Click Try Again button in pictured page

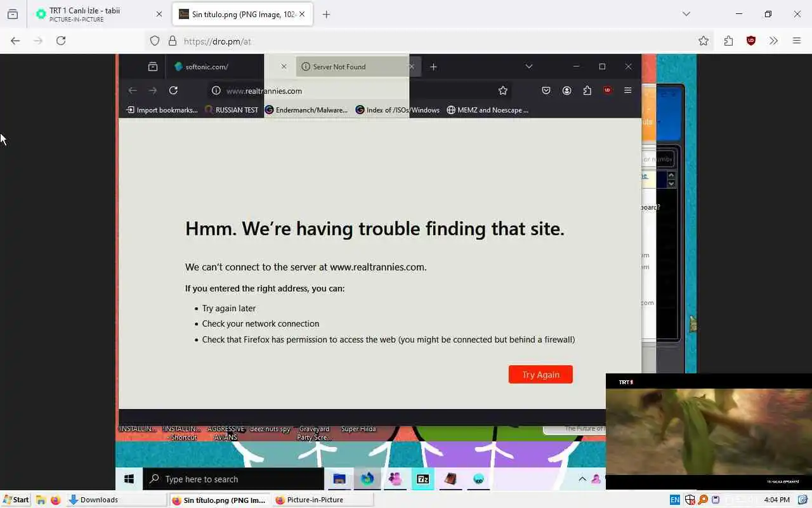point(540,375)
